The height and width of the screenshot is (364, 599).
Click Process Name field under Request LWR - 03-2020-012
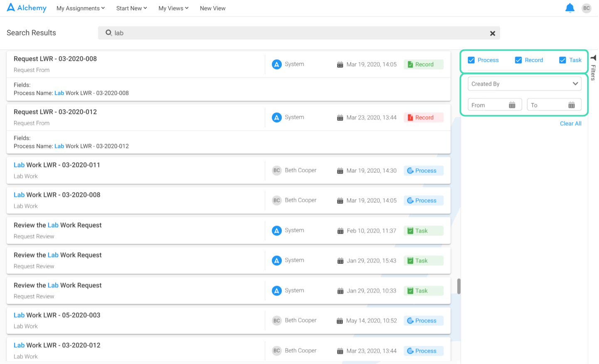71,146
